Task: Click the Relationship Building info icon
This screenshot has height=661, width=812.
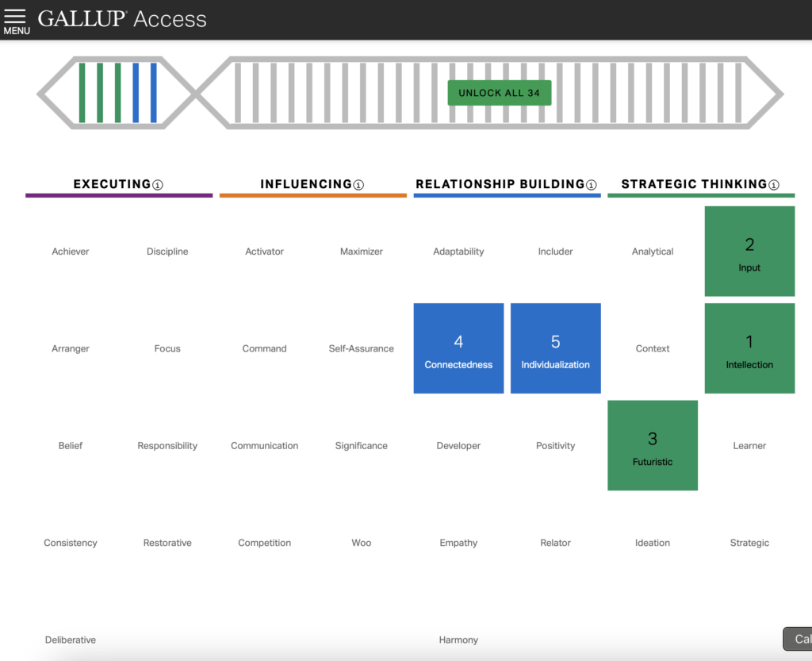Action: click(591, 185)
